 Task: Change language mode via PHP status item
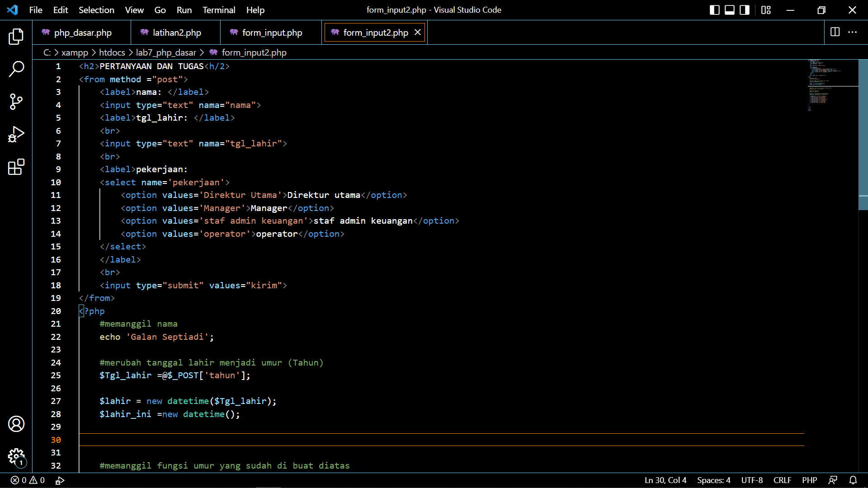click(809, 480)
